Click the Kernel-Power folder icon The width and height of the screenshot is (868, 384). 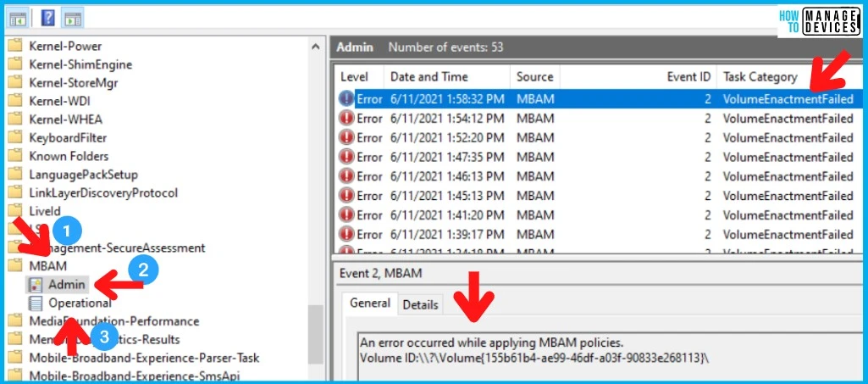tap(15, 46)
